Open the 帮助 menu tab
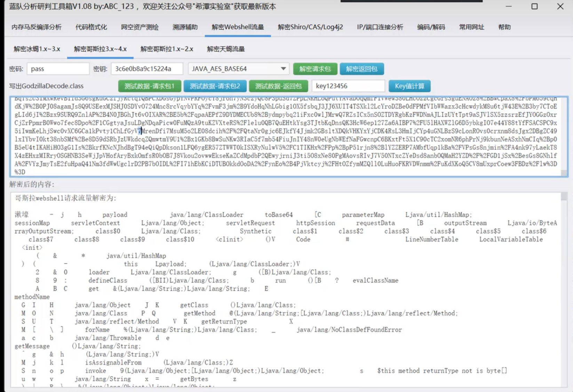The width and height of the screenshot is (573, 392). point(504,27)
